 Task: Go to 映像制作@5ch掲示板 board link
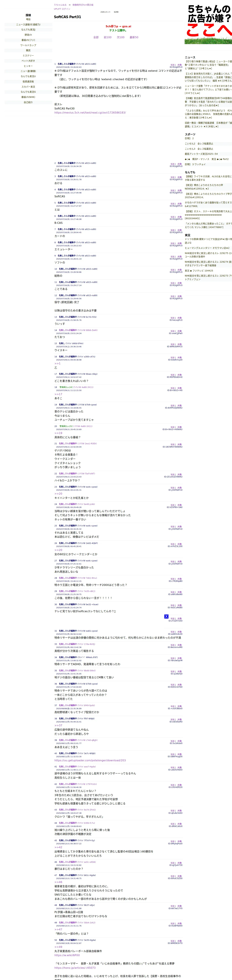click(x=83, y=5)
